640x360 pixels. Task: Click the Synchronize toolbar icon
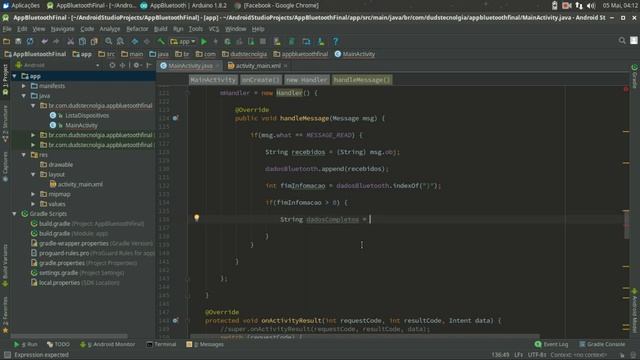[30, 41]
